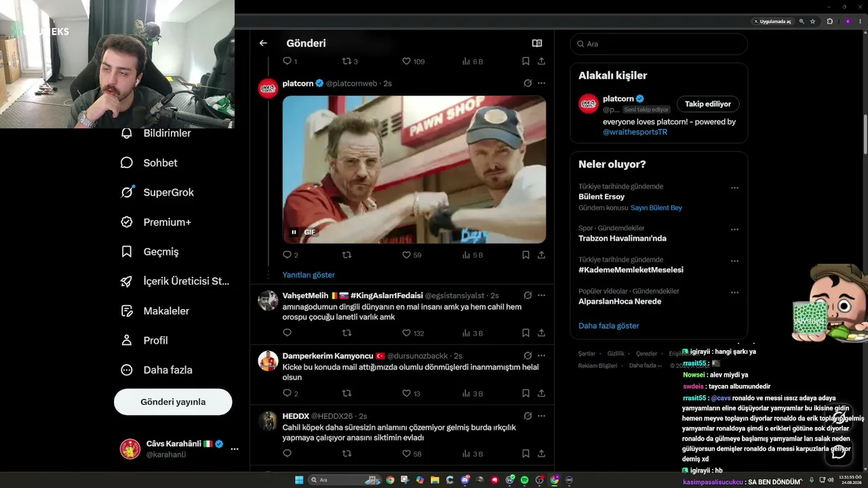Open more options for AlparslanHoca Nerede trend
This screenshot has width=868, height=488.
[734, 293]
